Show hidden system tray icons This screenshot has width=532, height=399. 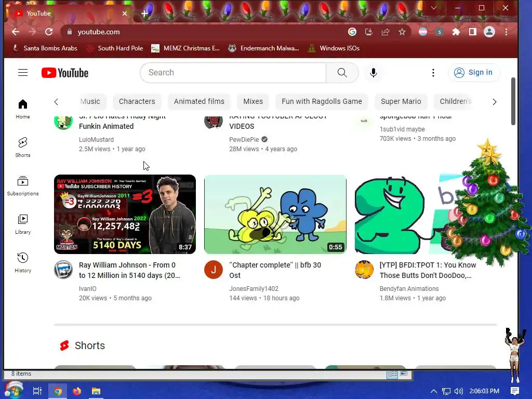coord(434,391)
